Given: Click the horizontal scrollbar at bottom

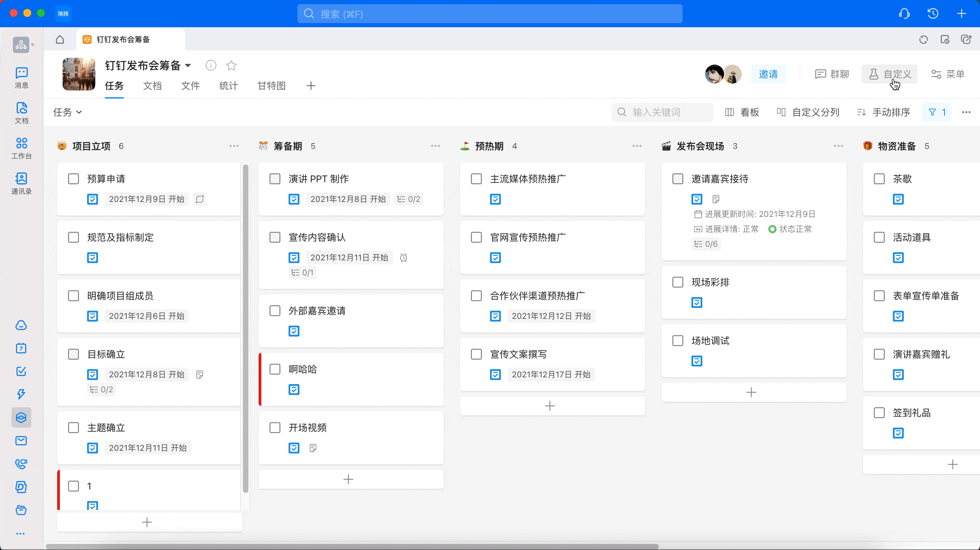Looking at the screenshot, I should 352,547.
